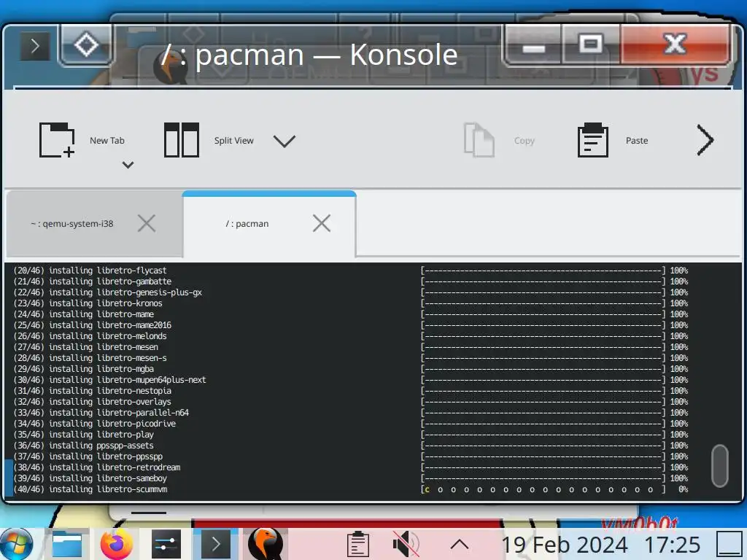Open the file manager from the taskbar
Screen dimensions: 747x560
(66, 544)
